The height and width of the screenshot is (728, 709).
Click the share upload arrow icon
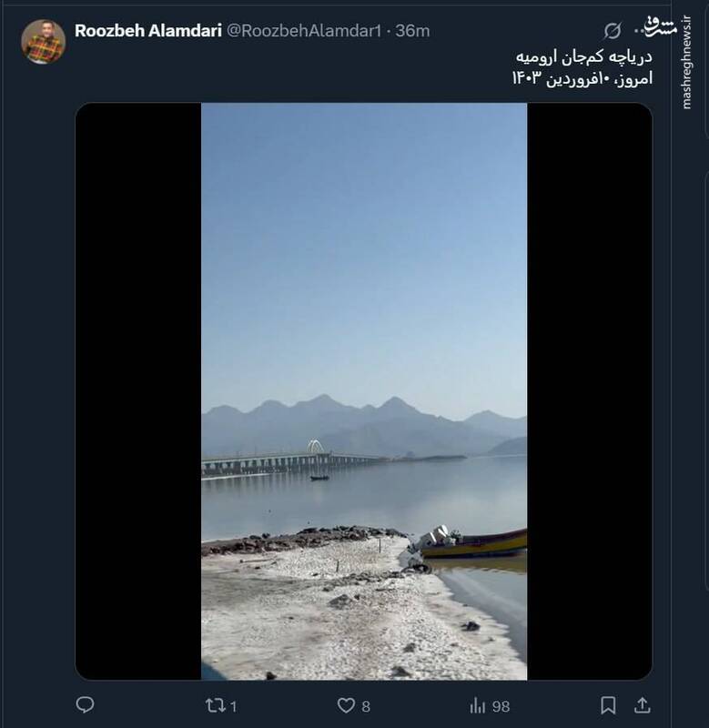tap(643, 705)
